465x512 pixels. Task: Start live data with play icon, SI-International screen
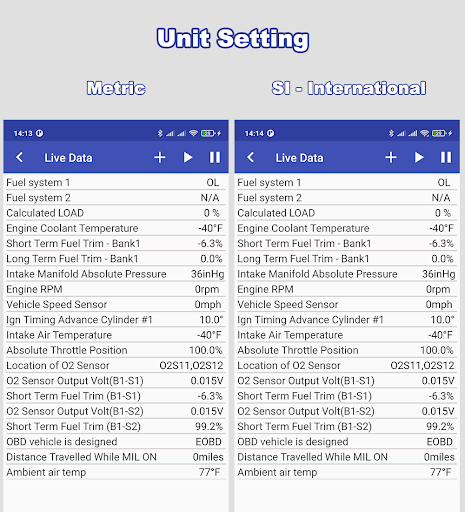tap(419, 157)
